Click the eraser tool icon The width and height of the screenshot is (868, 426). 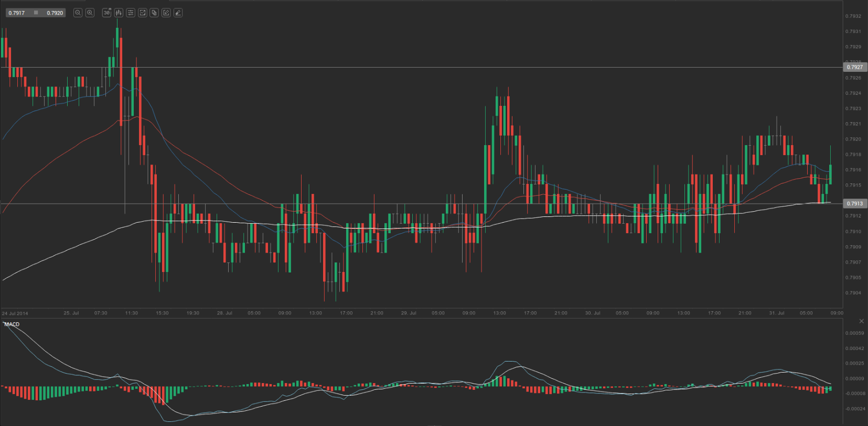(x=178, y=13)
